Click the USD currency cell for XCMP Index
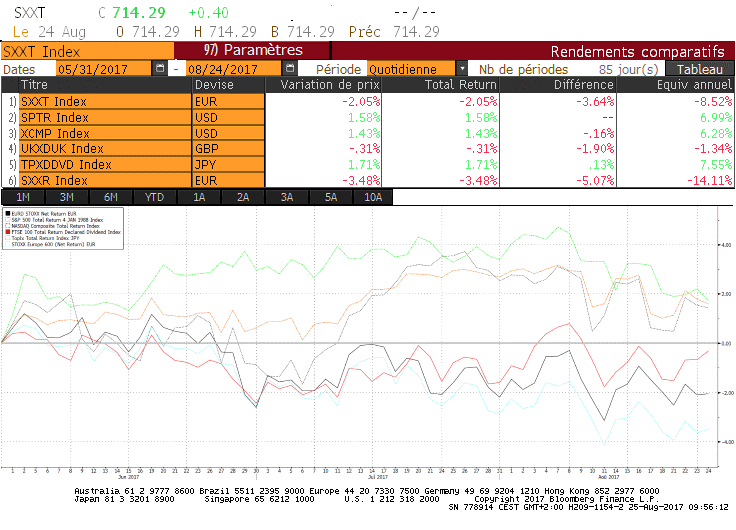This screenshot has width=736, height=530. pos(229,133)
